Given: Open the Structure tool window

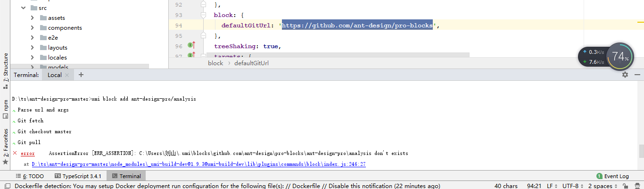Looking at the screenshot, I should click(6, 71).
